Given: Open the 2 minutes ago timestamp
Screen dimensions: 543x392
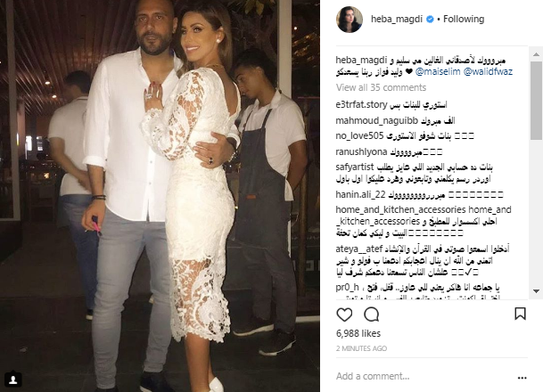Looking at the screenshot, I should [361, 348].
